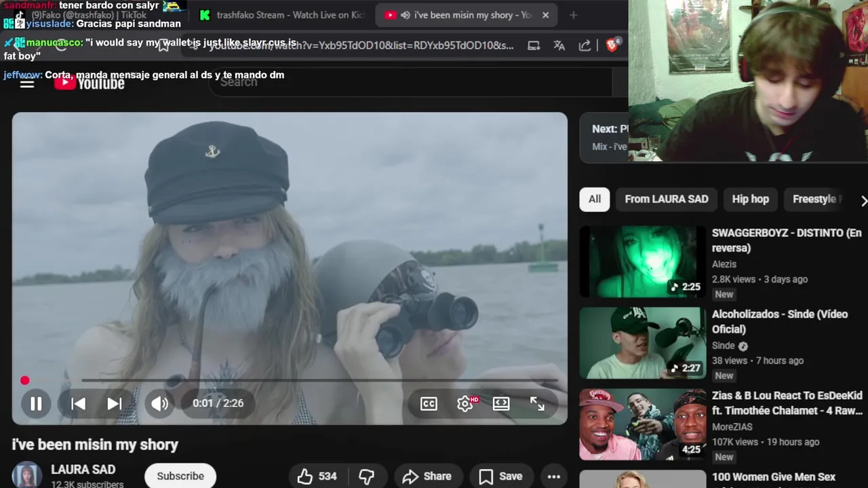
Task: Open 100 Women Give Men video title
Action: [774, 477]
